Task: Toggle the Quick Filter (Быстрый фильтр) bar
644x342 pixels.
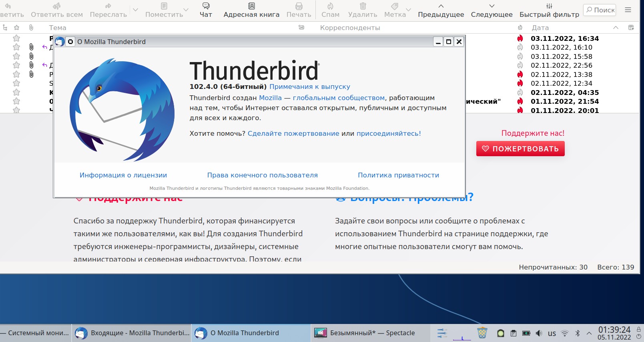Action: tap(549, 10)
